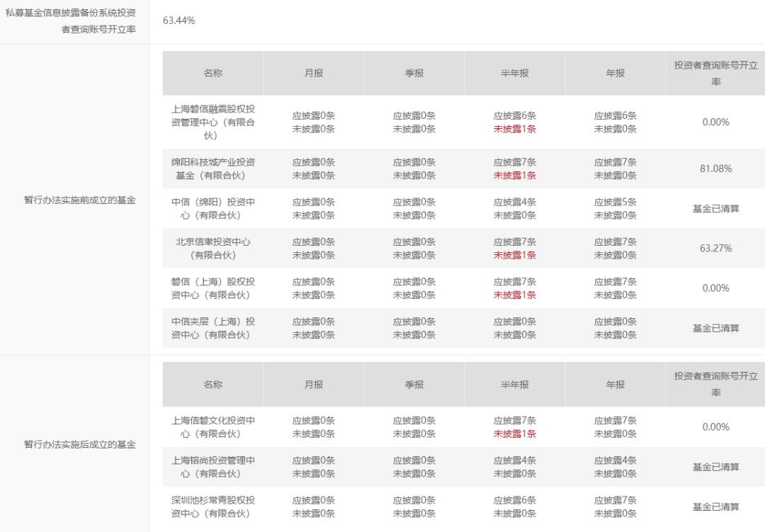Open 上海信磐文化投资中心 in lower table

click(x=214, y=426)
